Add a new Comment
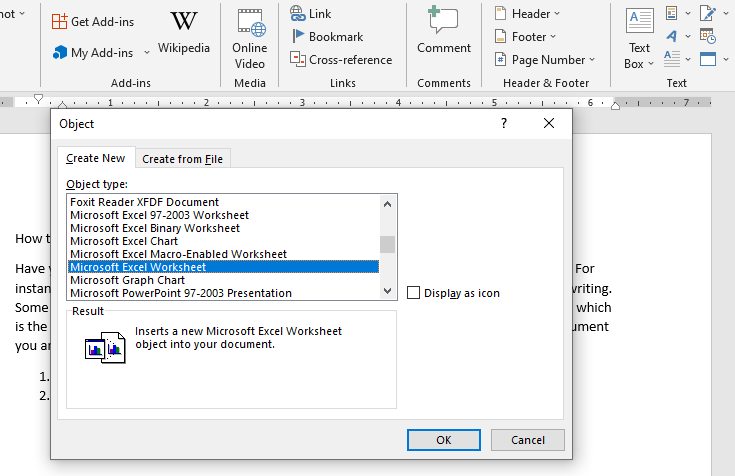 443,30
